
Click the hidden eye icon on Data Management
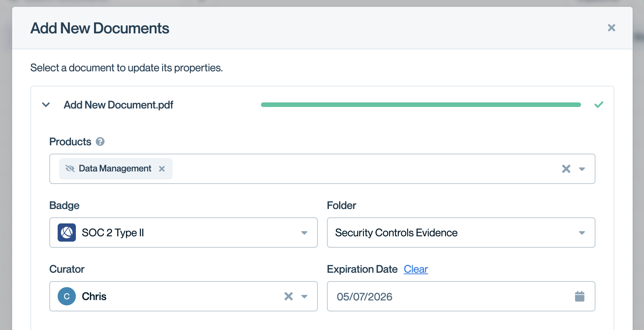70,168
